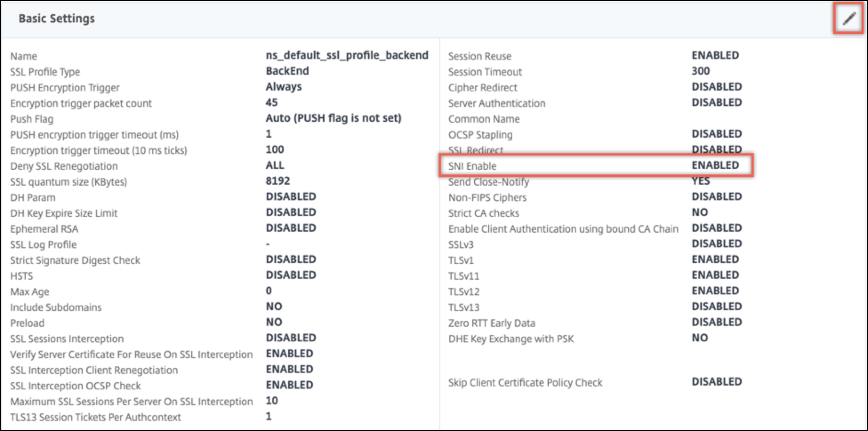Click the ns_default_ssl_profile_backend profile name

coord(347,56)
